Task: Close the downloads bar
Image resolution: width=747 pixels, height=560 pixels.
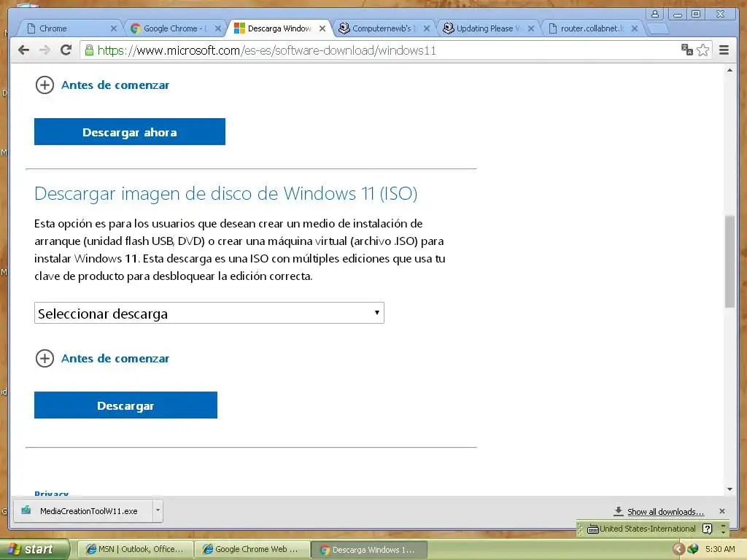Action: pos(722,511)
